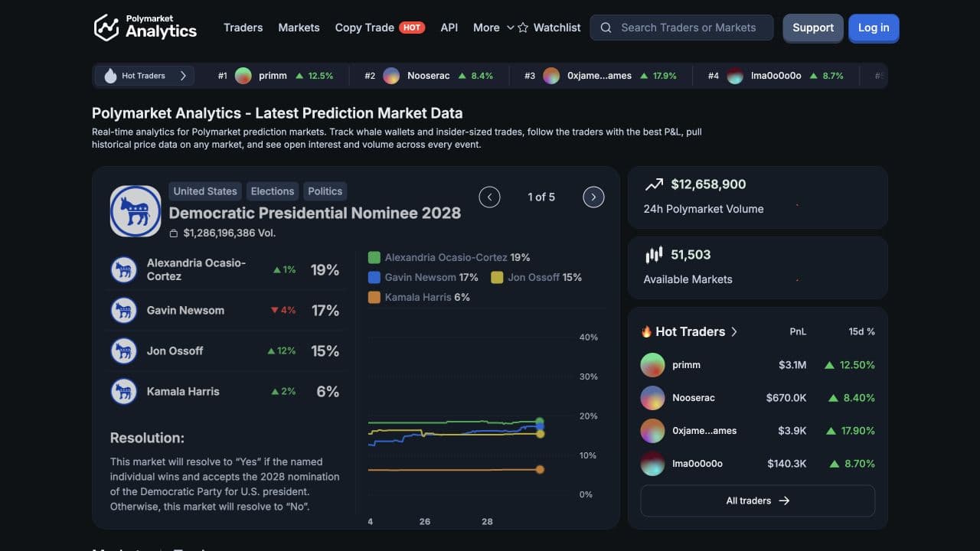The image size is (980, 551).
Task: Click the trending arrow icon by 24h volume
Action: (654, 184)
